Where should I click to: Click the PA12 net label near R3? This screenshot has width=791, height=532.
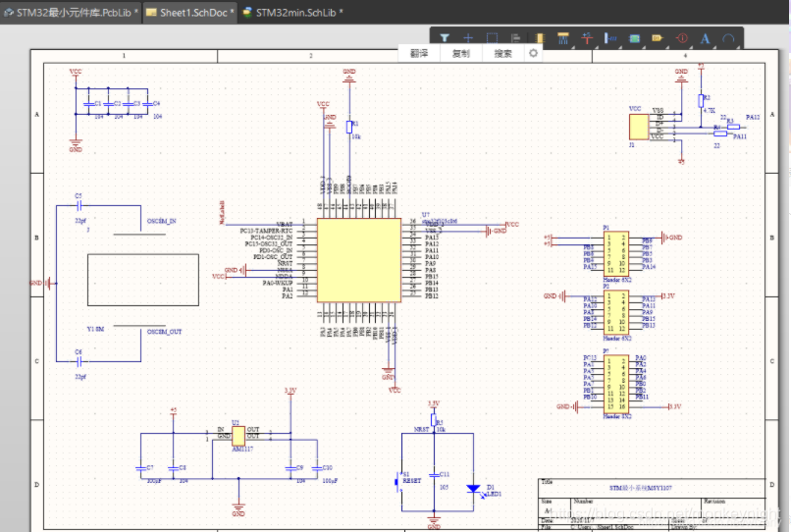[x=753, y=117]
